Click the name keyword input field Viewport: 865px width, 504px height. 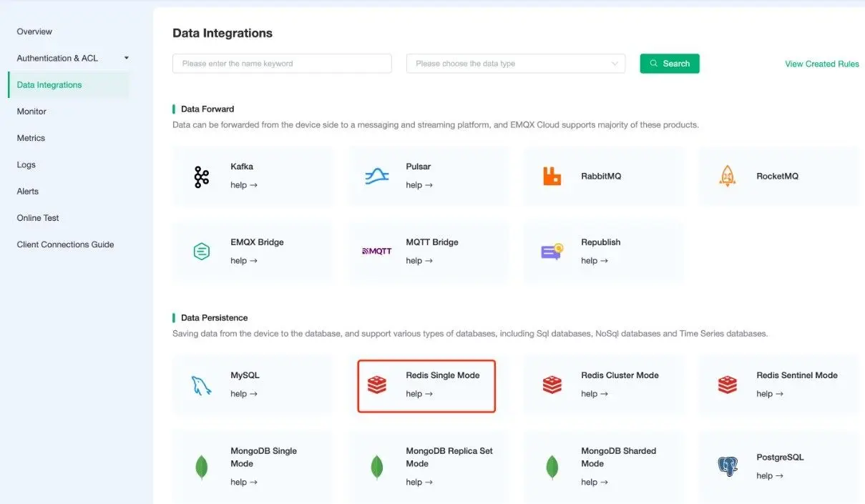[x=281, y=64]
